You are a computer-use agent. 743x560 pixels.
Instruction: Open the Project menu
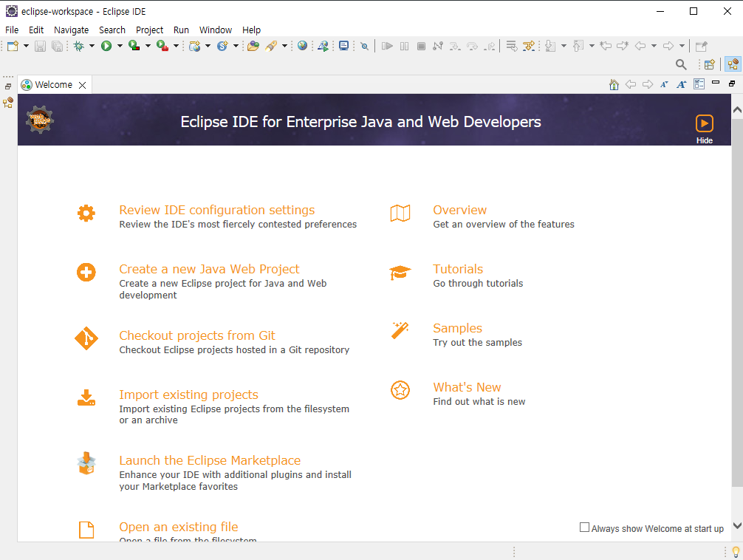[x=149, y=30]
